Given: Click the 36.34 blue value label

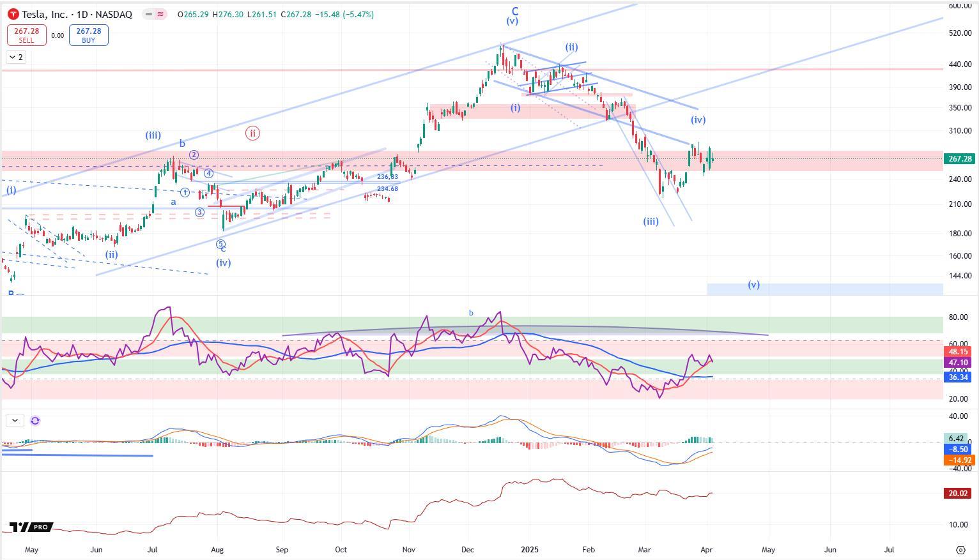Looking at the screenshot, I should [x=958, y=377].
